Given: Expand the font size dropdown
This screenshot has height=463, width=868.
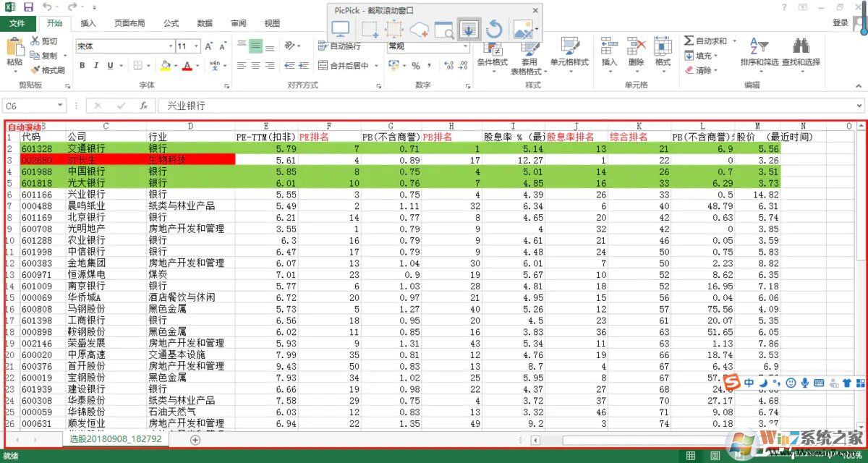Looking at the screenshot, I should pos(196,46).
